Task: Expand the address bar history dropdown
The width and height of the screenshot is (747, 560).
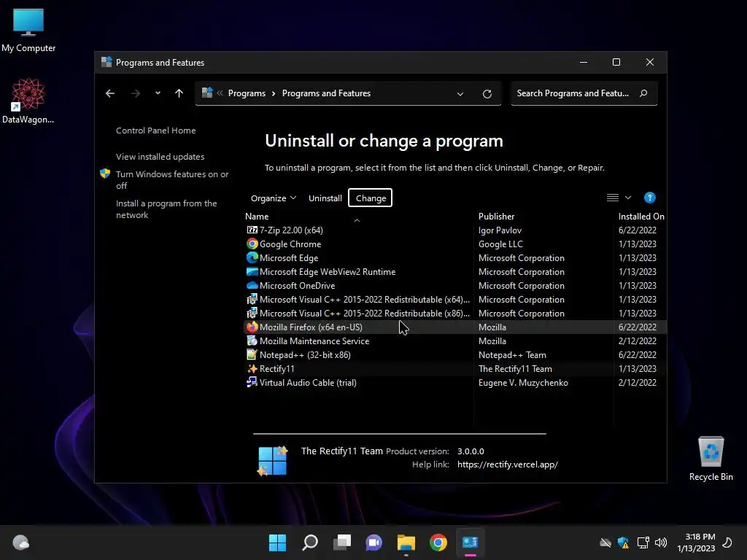Action: click(x=460, y=94)
